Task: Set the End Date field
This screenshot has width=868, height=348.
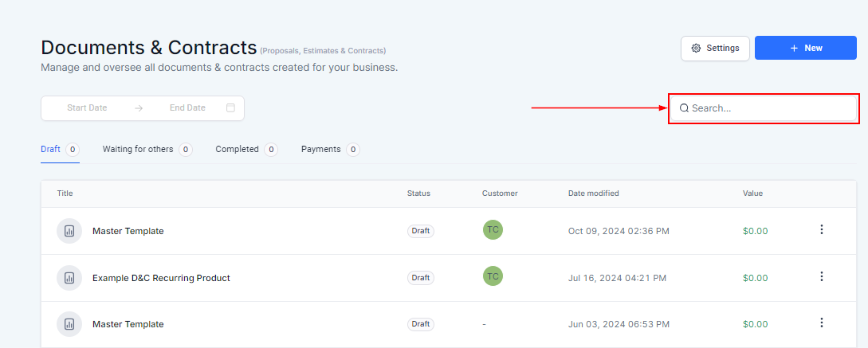Action: pos(187,108)
